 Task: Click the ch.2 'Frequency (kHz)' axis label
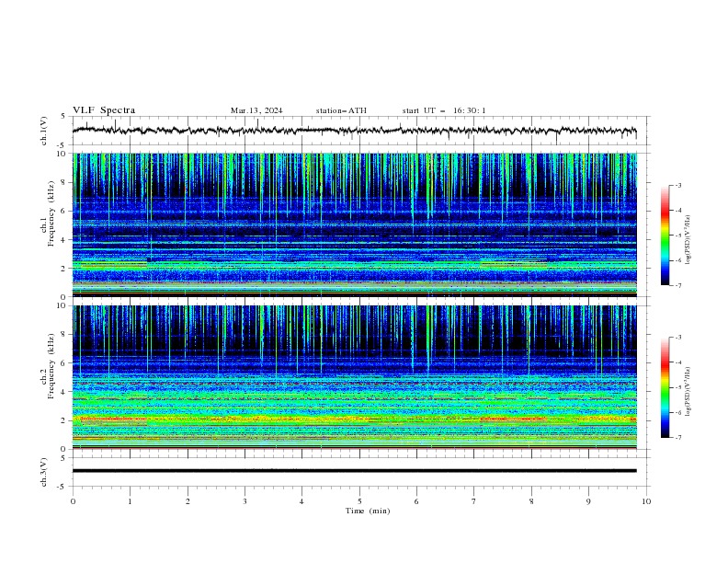(51, 366)
